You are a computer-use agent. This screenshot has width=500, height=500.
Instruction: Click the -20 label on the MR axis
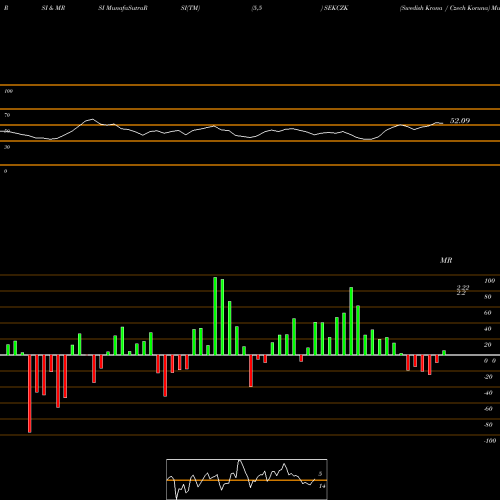pos(488,377)
